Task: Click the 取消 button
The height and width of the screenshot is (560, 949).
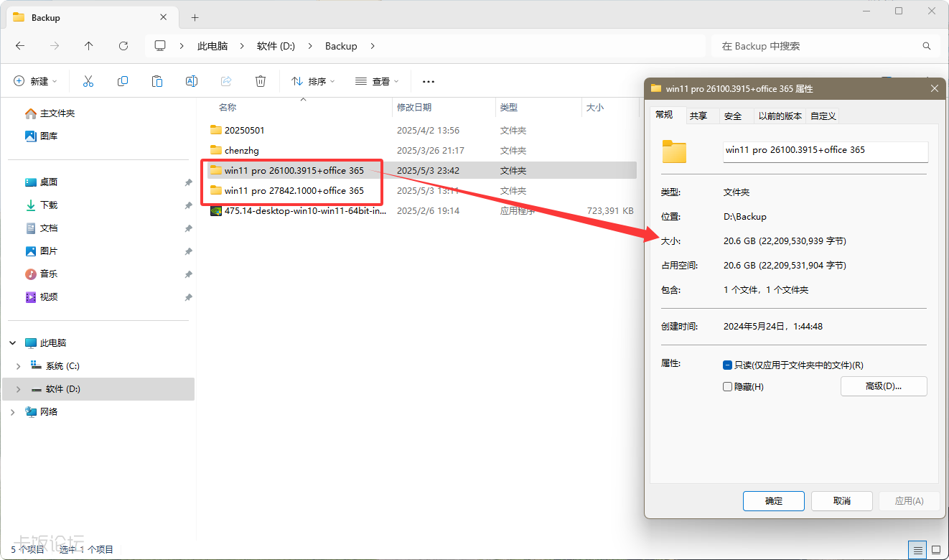Action: 842,501
